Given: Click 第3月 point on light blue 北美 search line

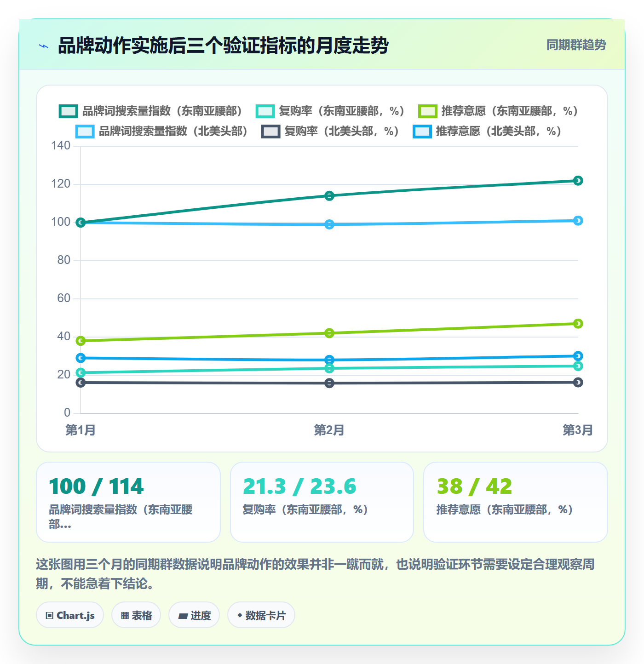Looking at the screenshot, I should (578, 221).
